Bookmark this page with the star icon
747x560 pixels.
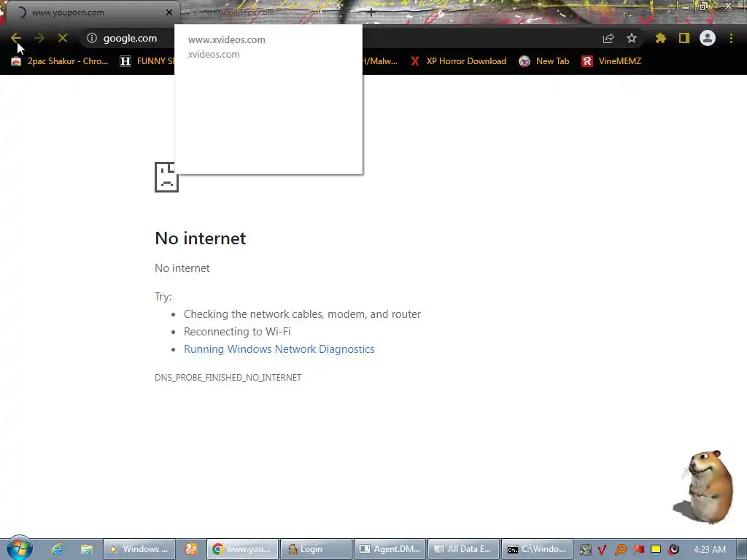tap(632, 38)
